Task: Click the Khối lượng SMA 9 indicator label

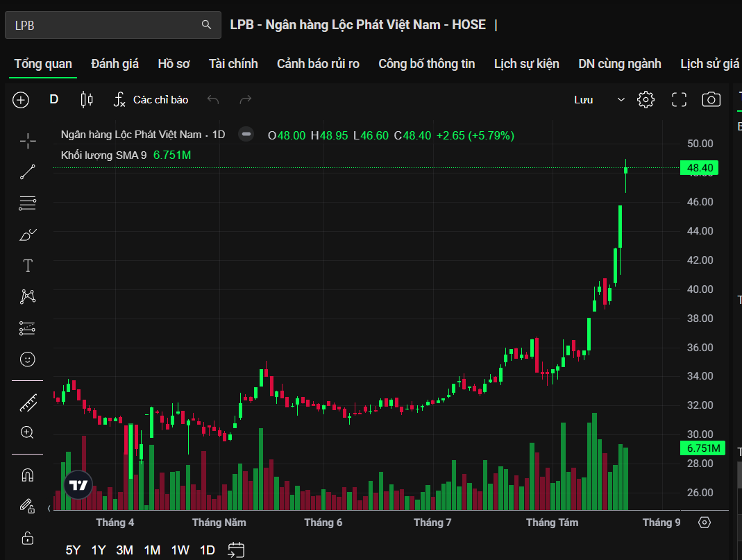Action: (103, 155)
